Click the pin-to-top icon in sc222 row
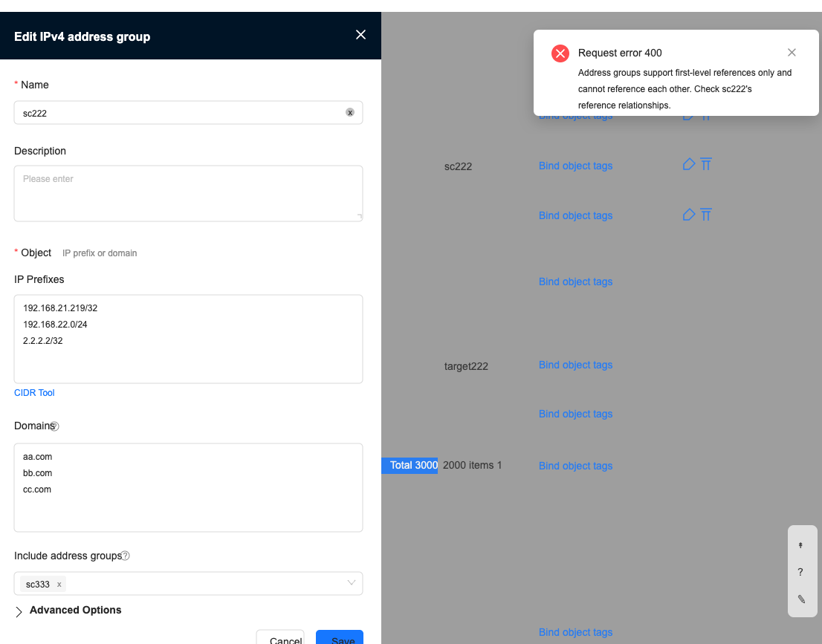 coord(706,165)
